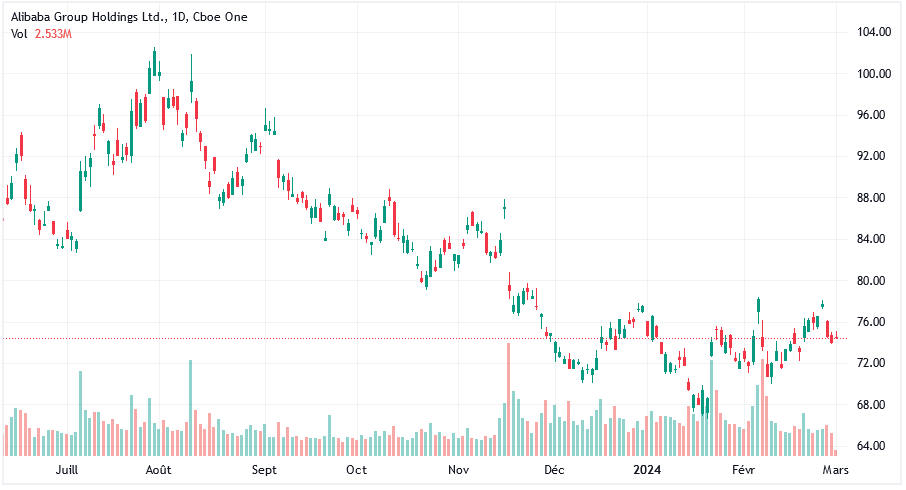Click the 96.00 price axis label
This screenshot has width=906, height=490.
tap(875, 115)
